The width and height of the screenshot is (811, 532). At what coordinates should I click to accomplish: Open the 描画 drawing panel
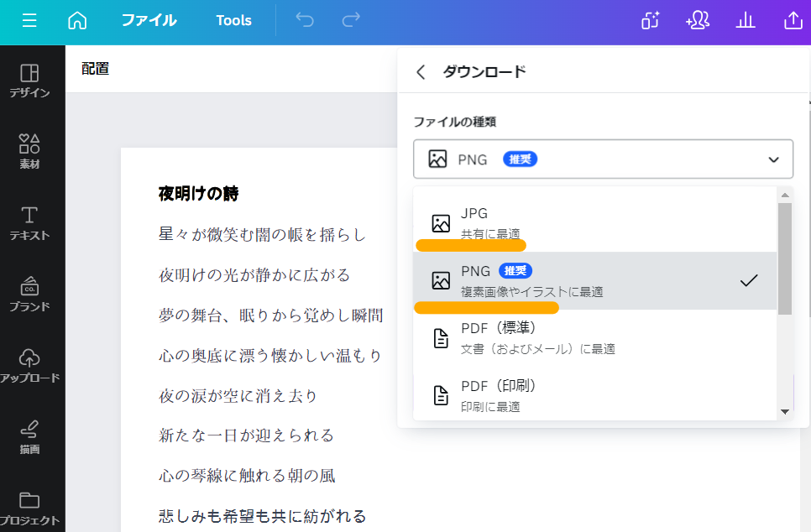29,437
